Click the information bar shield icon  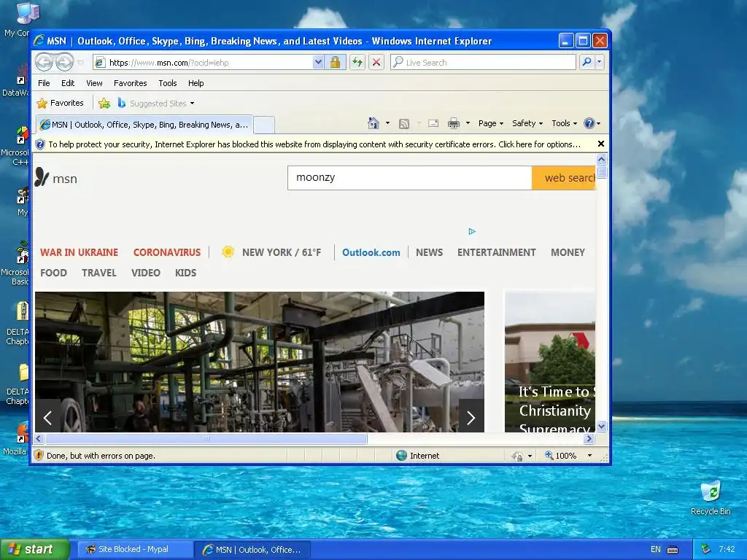tap(41, 144)
